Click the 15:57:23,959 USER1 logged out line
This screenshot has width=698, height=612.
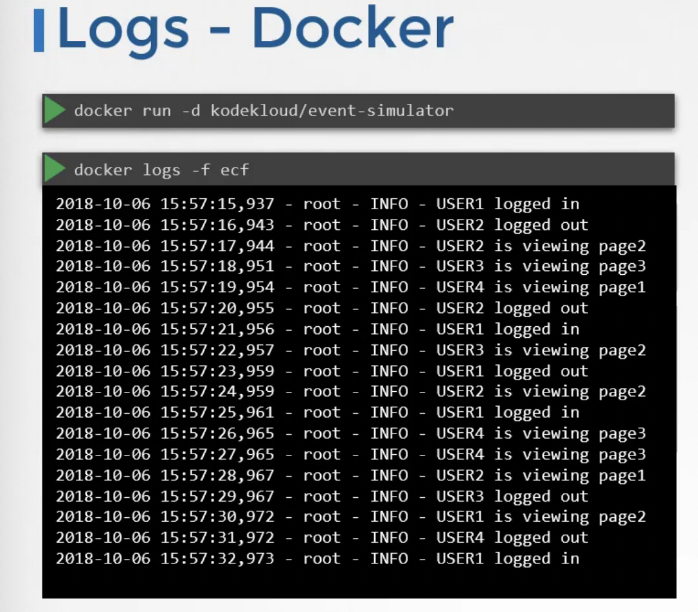click(x=322, y=371)
